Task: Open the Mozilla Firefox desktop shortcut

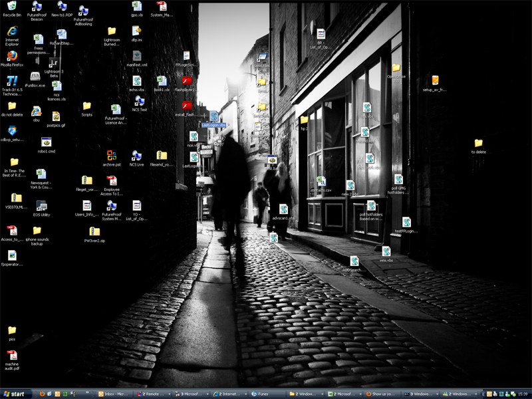Action: [x=12, y=57]
